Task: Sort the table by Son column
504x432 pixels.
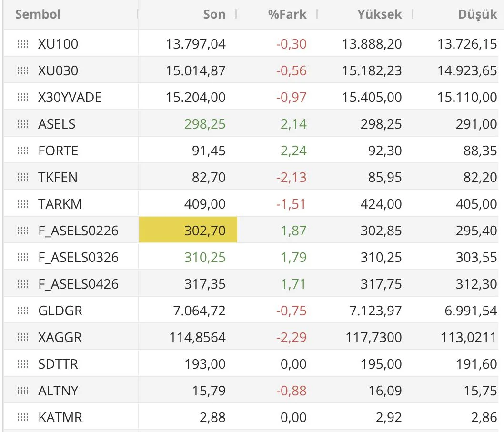Action: (214, 14)
